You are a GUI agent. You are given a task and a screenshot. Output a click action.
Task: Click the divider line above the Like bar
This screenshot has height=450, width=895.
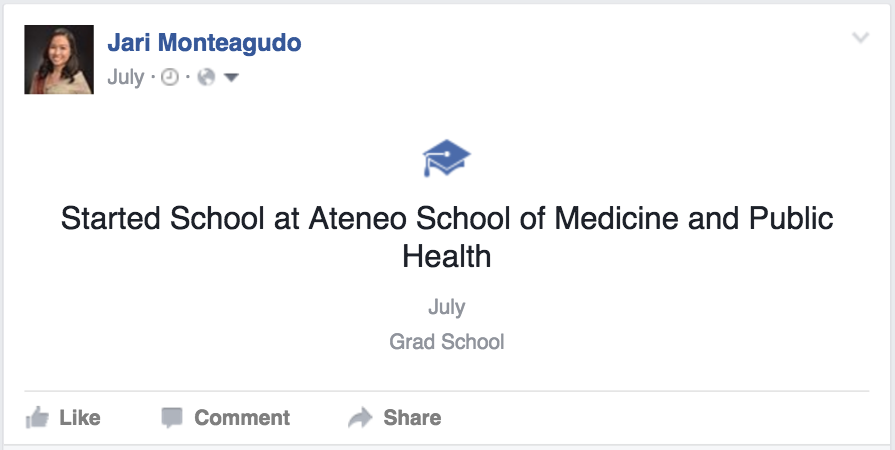click(447, 390)
